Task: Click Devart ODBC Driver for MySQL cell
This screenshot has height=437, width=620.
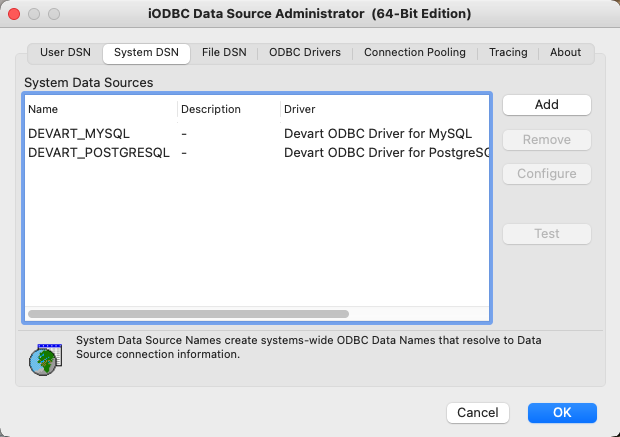Action: [378, 134]
